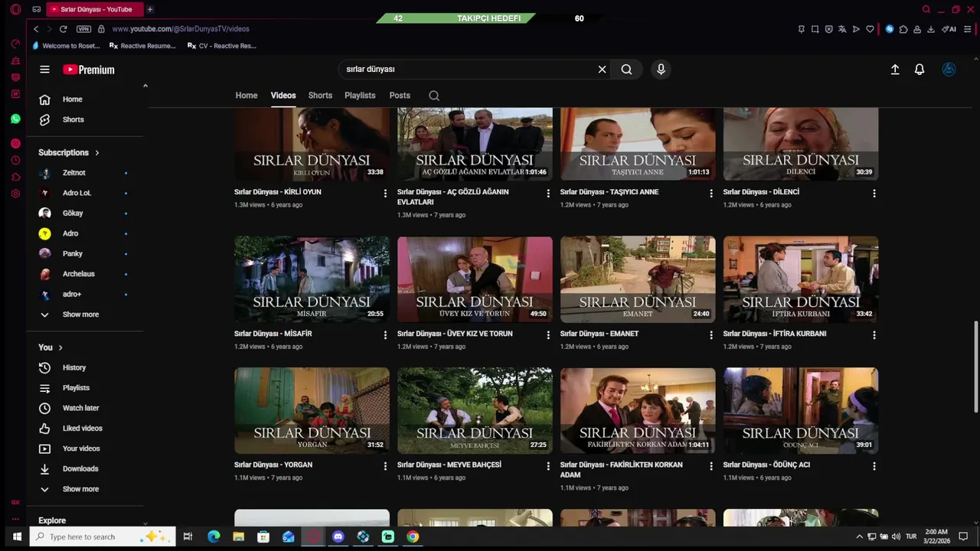Clear the search box with X icon
The height and width of the screenshot is (551, 980).
click(x=602, y=70)
